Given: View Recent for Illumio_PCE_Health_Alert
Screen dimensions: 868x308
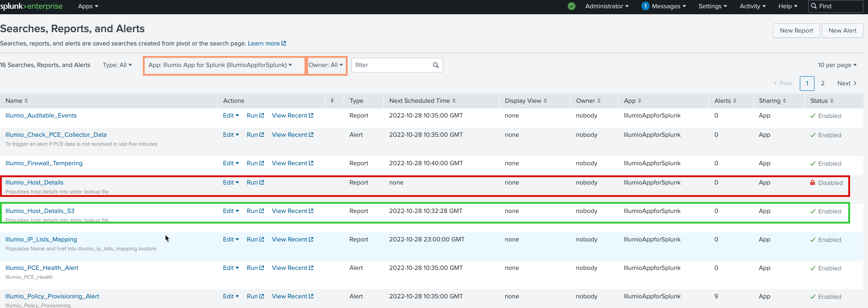Looking at the screenshot, I should click(x=293, y=268).
